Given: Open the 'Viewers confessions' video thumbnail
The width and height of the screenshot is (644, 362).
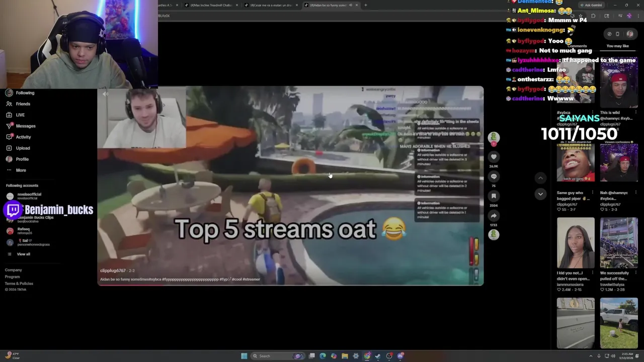Looking at the screenshot, I should (x=619, y=163).
